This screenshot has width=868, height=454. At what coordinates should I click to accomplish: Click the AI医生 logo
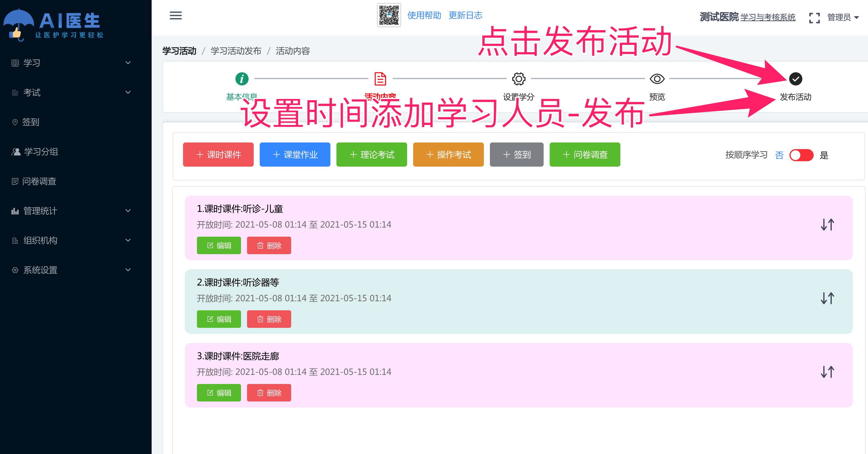(x=54, y=26)
